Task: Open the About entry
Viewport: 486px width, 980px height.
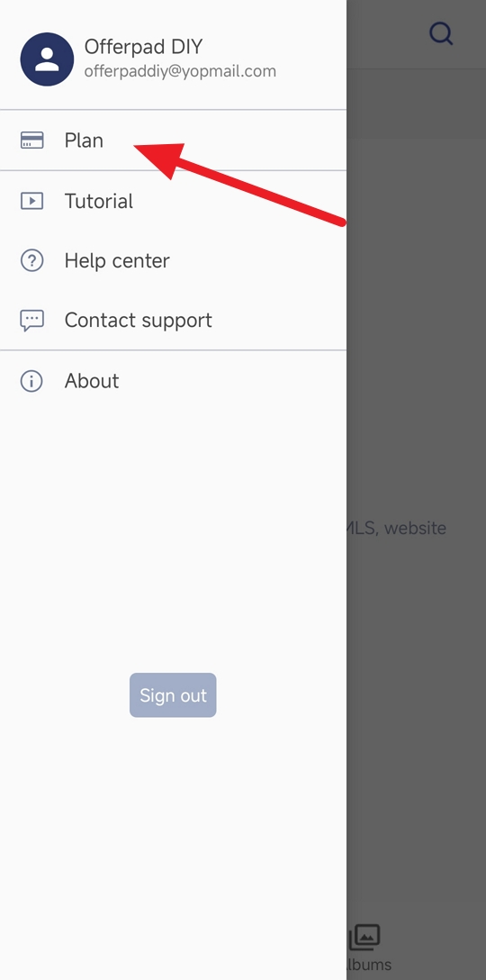Action: 173,381
